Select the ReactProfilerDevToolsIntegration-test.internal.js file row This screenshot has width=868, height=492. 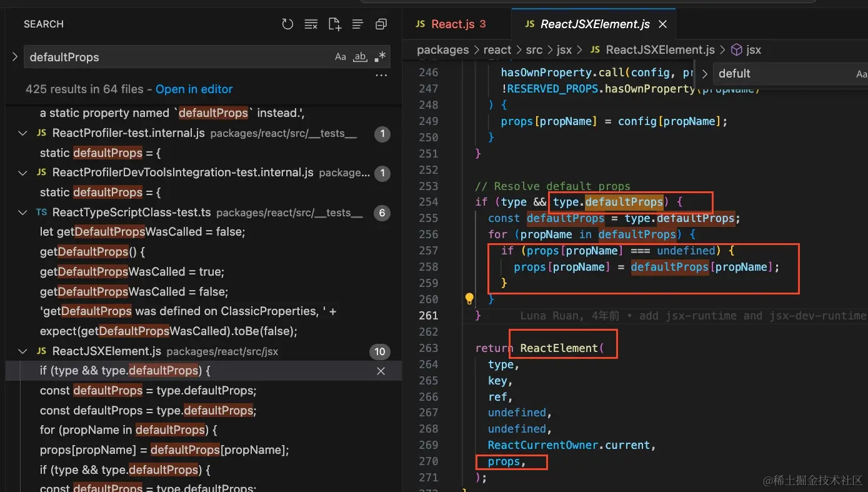204,173
